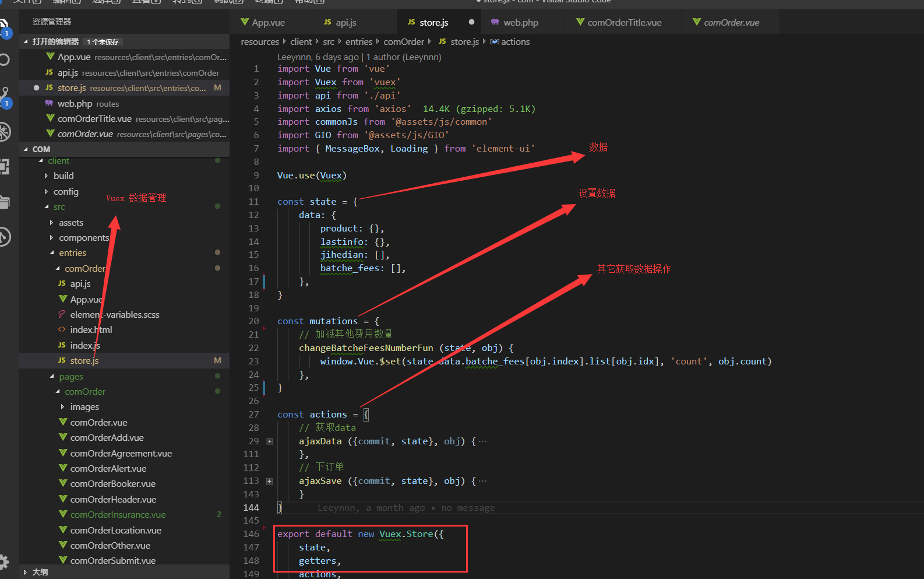Click the unsaved dot on store.js tab
The height and width of the screenshot is (579, 924).
pyautogui.click(x=471, y=22)
